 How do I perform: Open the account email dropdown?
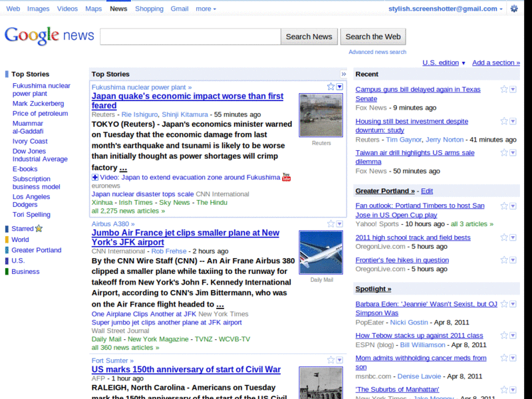point(446,9)
